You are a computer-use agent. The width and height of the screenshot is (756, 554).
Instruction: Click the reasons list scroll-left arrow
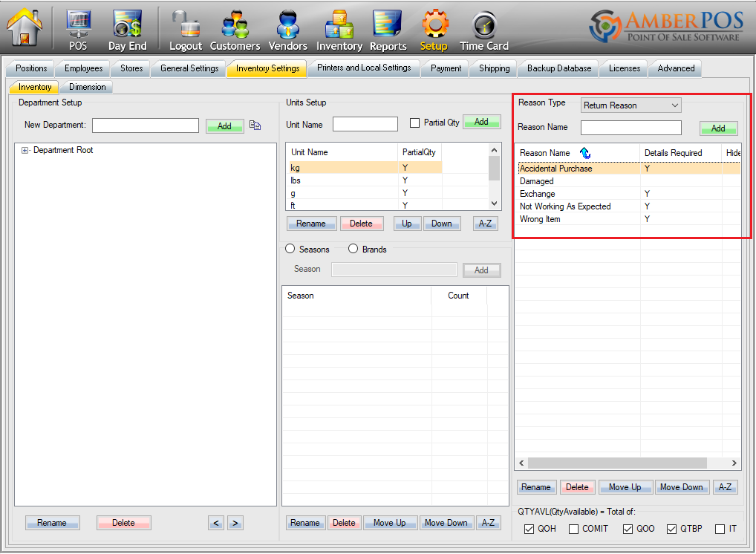pos(521,463)
